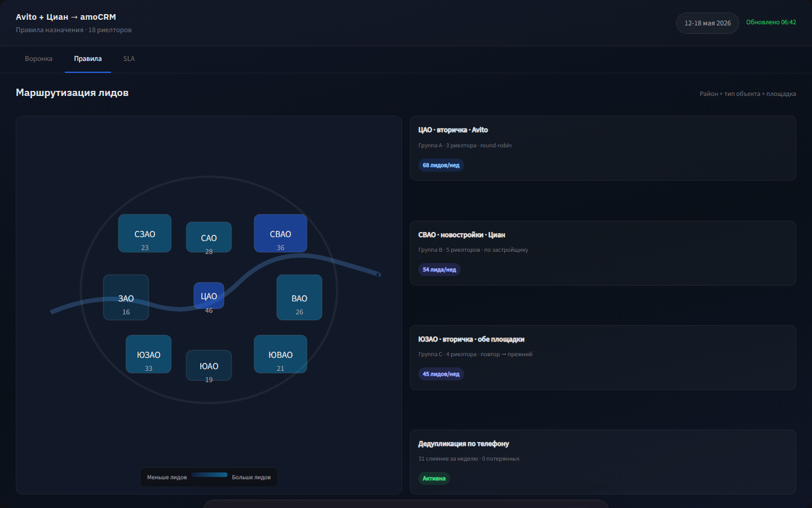Viewport: 812px width, 508px height.
Task: Open the СВАО · новостройки · Циан rule card
Action: 603,253
